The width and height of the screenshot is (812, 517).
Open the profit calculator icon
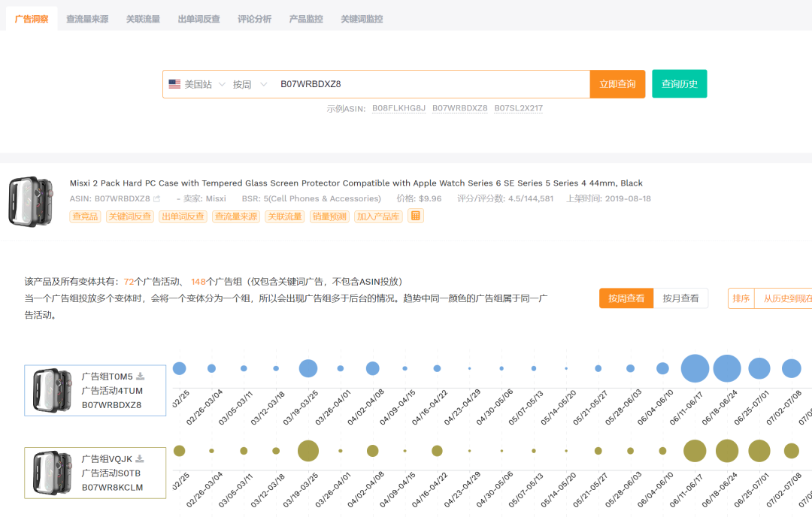416,216
